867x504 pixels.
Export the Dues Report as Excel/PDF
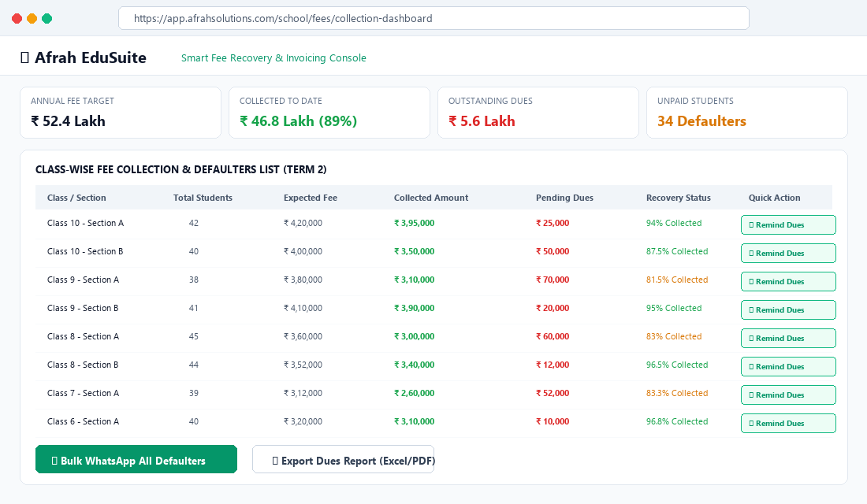pos(343,459)
